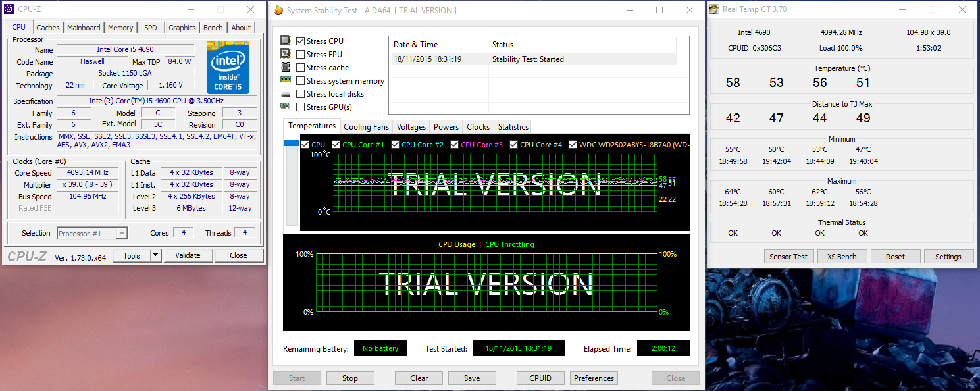Switch to Voltages tab in AIDA64
The height and width of the screenshot is (391, 980).
[411, 127]
